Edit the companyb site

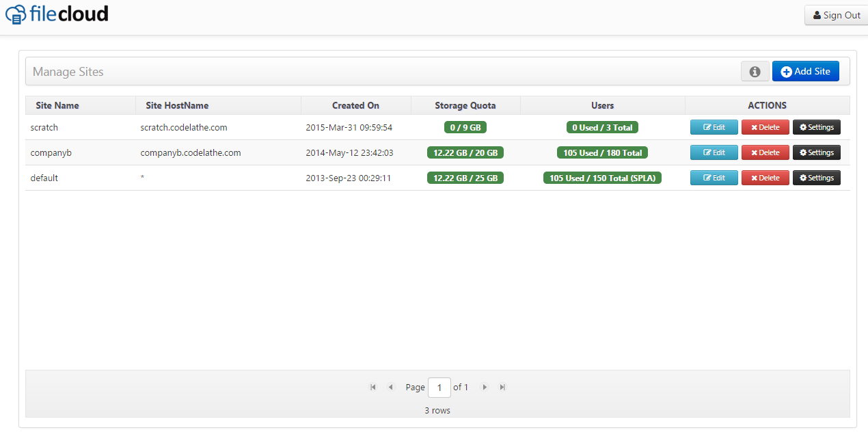(714, 152)
